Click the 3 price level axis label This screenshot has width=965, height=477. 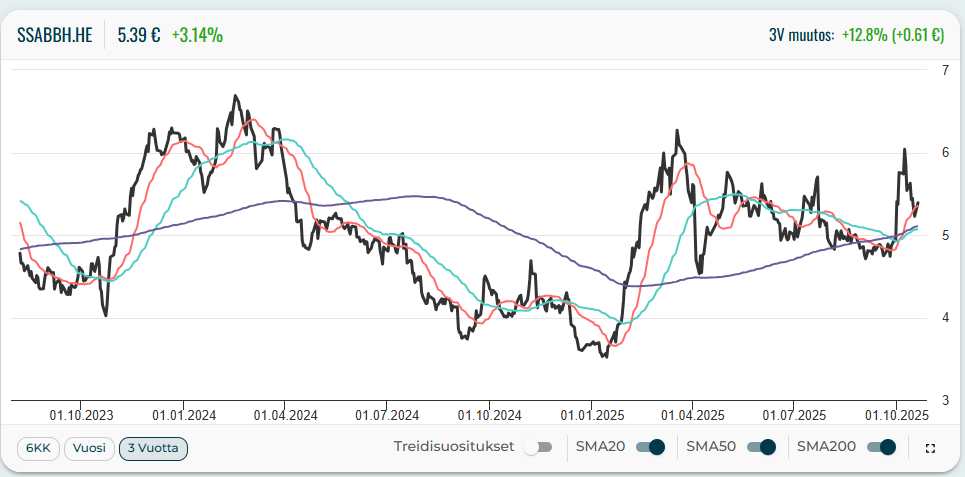pos(945,400)
